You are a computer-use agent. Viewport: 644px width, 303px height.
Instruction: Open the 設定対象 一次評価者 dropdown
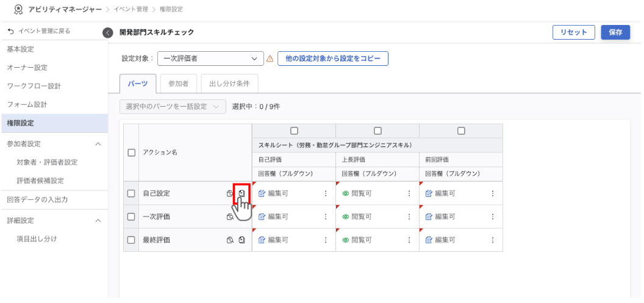click(210, 59)
